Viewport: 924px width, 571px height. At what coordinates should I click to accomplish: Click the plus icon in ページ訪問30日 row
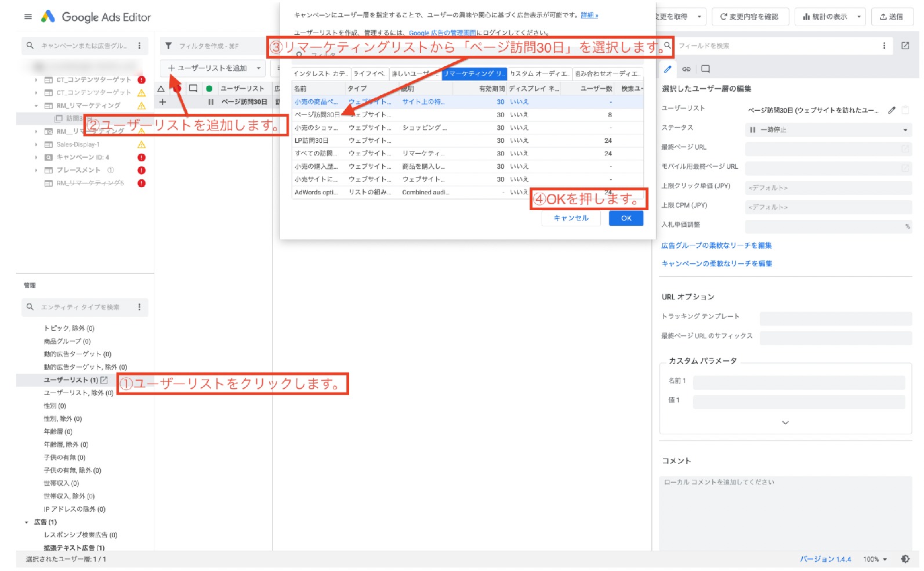162,102
